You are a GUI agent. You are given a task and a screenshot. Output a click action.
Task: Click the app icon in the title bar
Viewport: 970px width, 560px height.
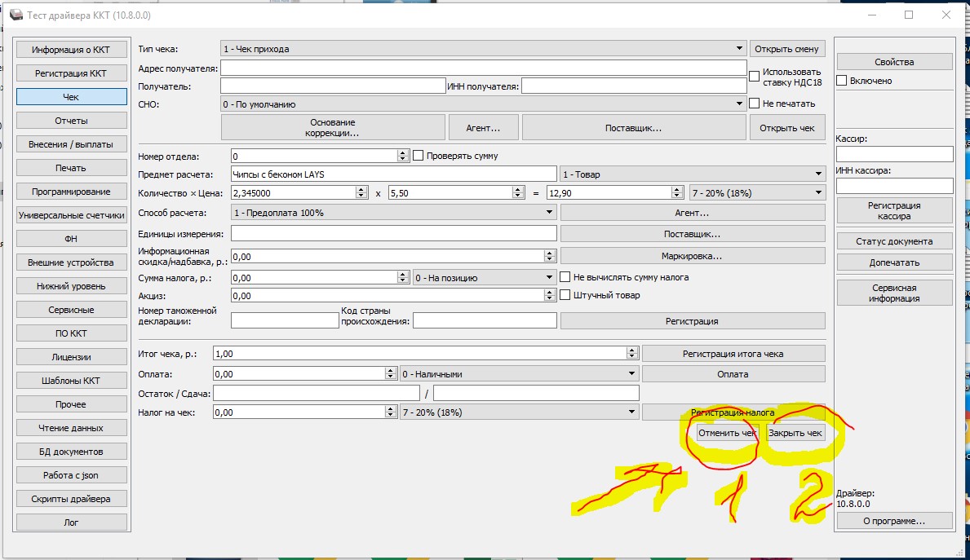click(16, 15)
